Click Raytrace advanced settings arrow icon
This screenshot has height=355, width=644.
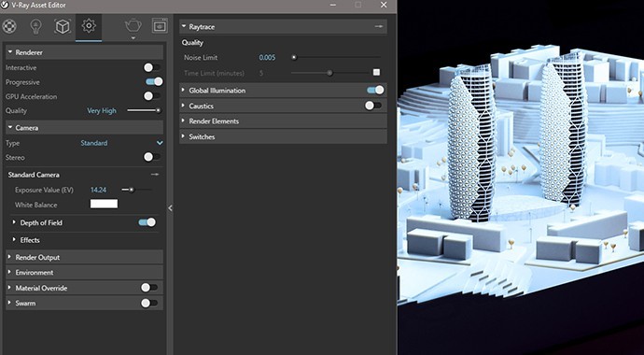tap(379, 27)
